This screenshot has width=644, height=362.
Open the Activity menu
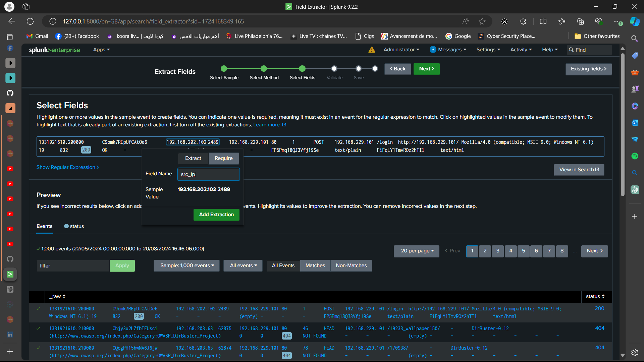(x=521, y=50)
